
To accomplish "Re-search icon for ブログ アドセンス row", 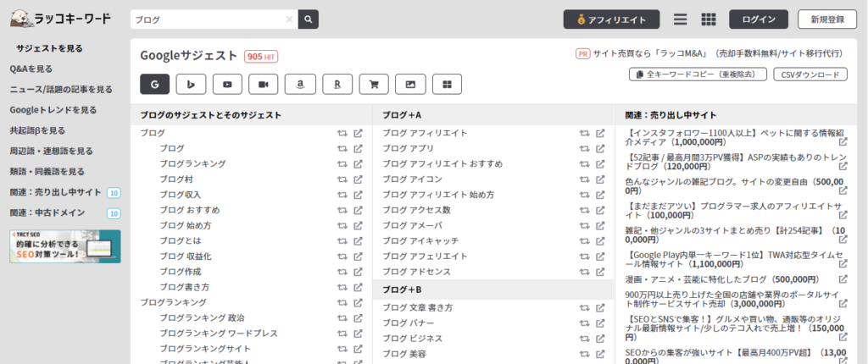I will tap(585, 272).
